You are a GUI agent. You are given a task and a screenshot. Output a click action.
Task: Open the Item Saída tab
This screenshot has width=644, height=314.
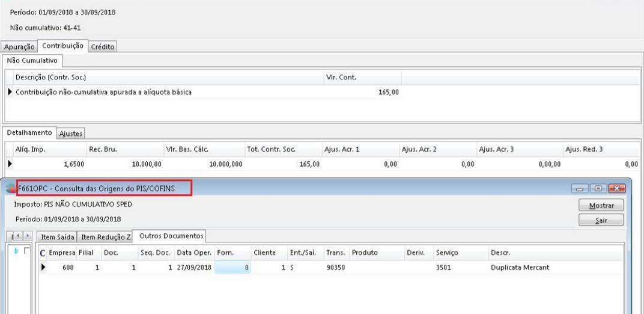pyautogui.click(x=58, y=237)
